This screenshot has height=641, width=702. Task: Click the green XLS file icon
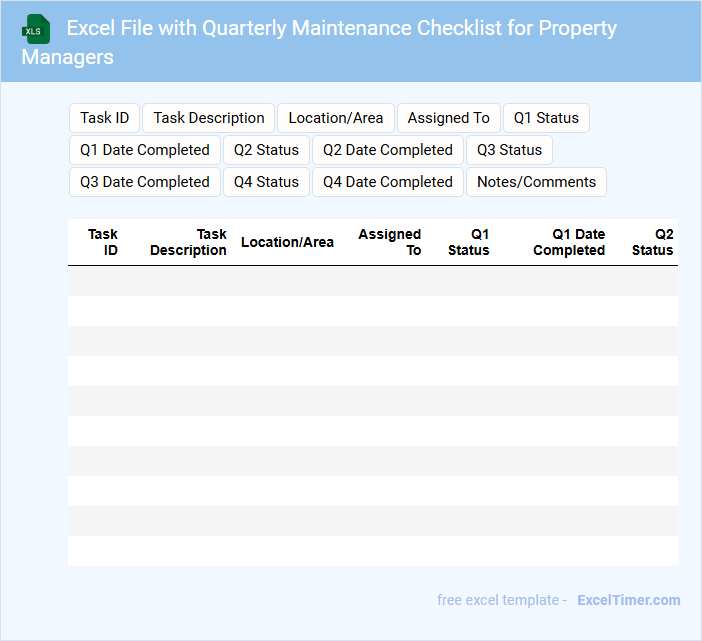coord(37,29)
